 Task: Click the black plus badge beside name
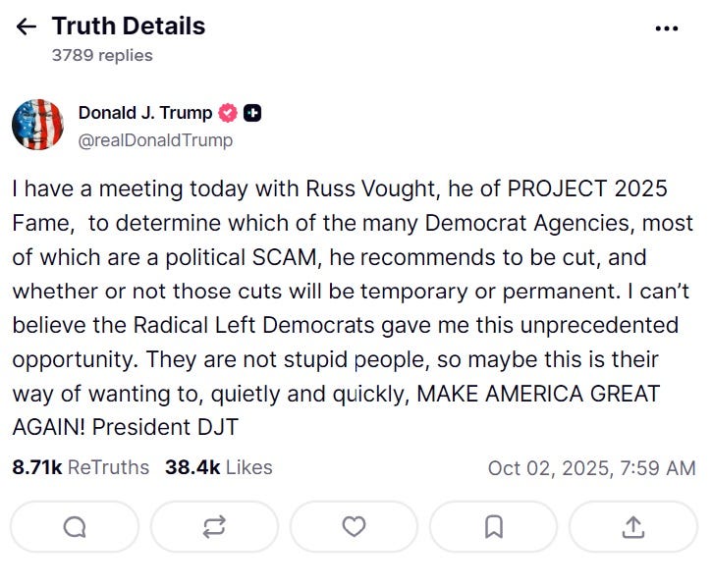(252, 113)
